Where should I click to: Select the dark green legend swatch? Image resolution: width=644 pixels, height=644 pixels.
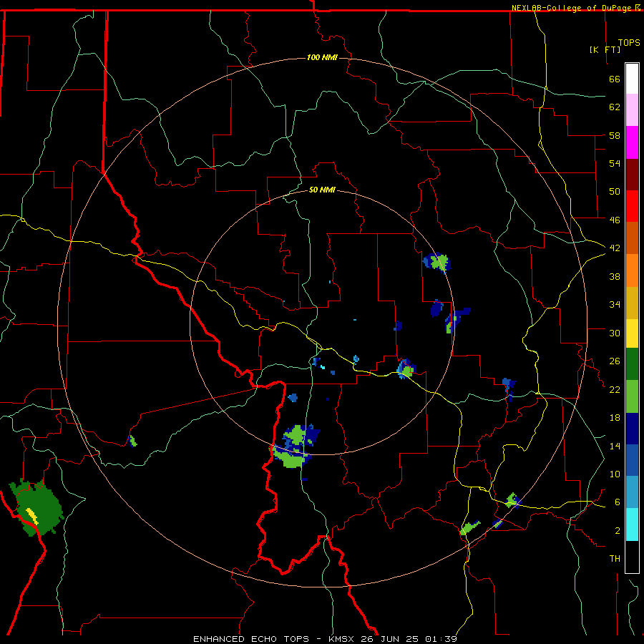[x=632, y=364]
